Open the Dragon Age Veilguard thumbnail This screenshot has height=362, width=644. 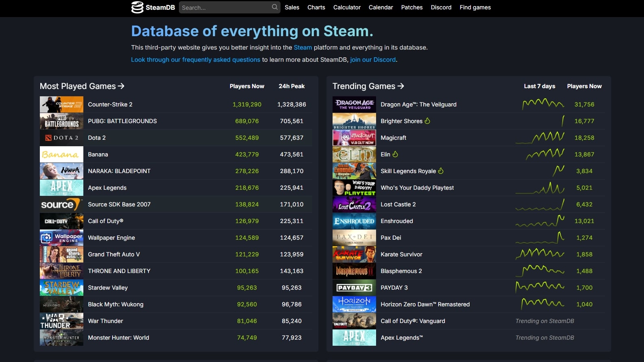[354, 104]
